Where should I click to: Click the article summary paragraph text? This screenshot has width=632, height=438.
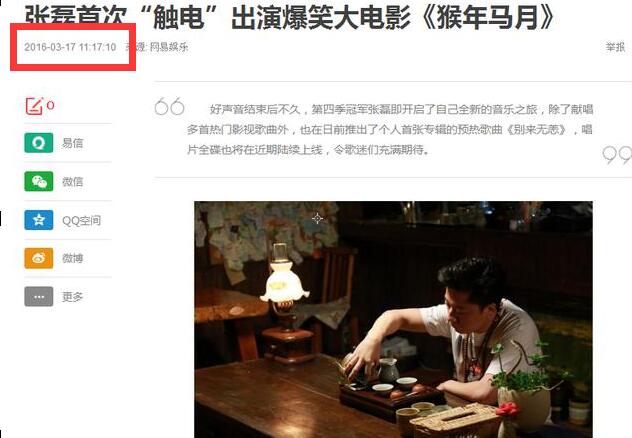click(x=390, y=129)
